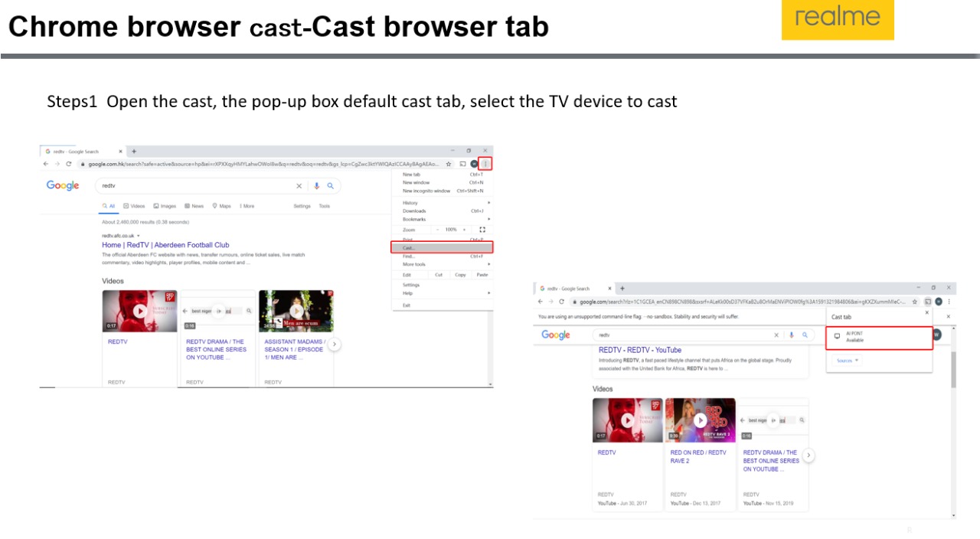Click three-dot Chrome menu icon in left screenshot
980x539 pixels.
(x=485, y=164)
